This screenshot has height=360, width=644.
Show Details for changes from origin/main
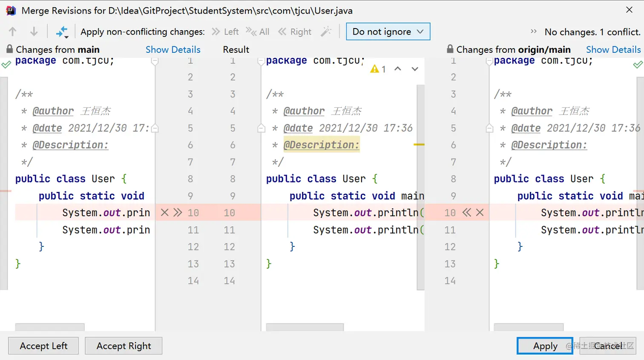pos(613,49)
